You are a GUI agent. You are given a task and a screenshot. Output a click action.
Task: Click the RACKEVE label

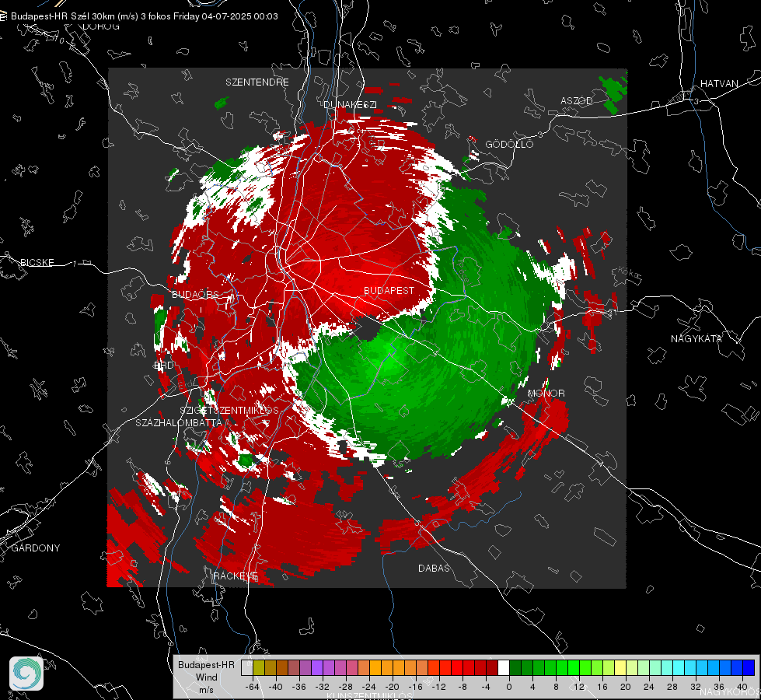coord(236,576)
